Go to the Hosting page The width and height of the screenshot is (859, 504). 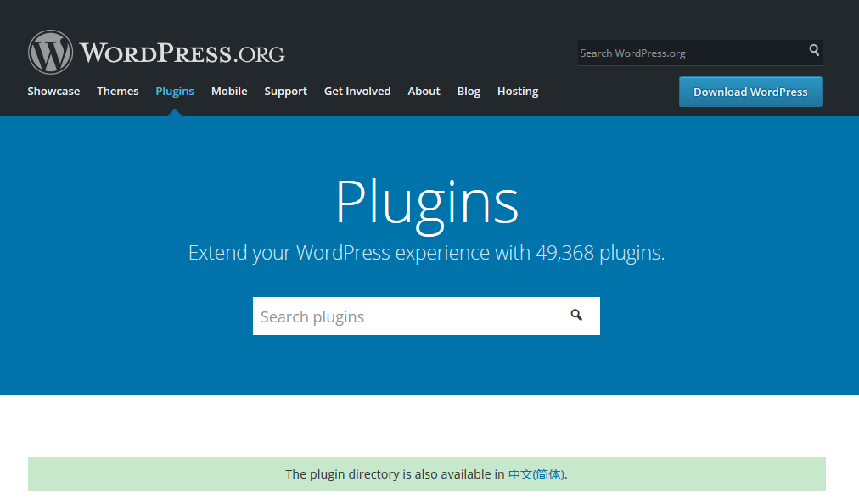[518, 92]
